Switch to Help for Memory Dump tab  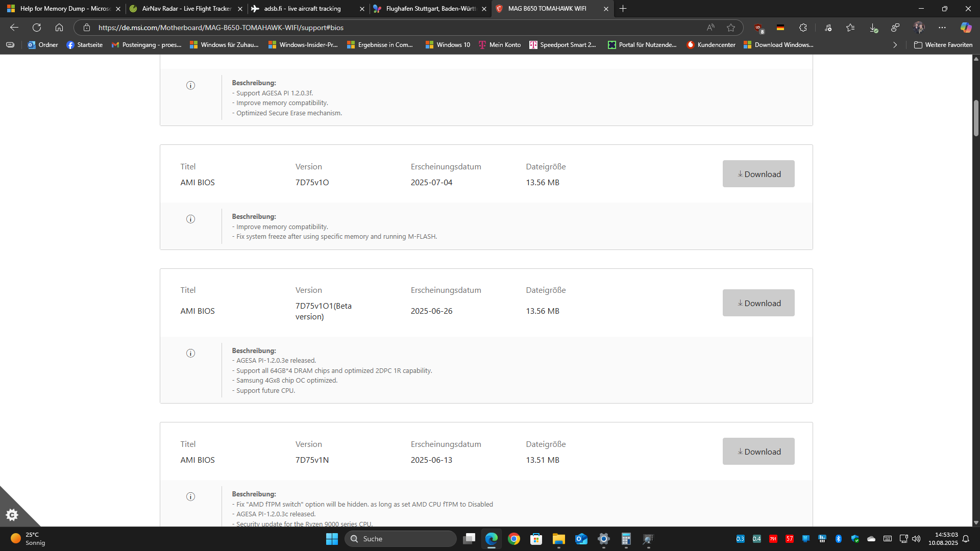[64, 9]
